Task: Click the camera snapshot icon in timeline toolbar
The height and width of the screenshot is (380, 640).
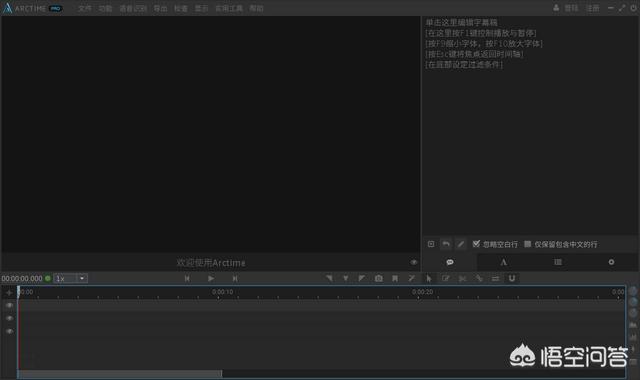Action: point(379,278)
